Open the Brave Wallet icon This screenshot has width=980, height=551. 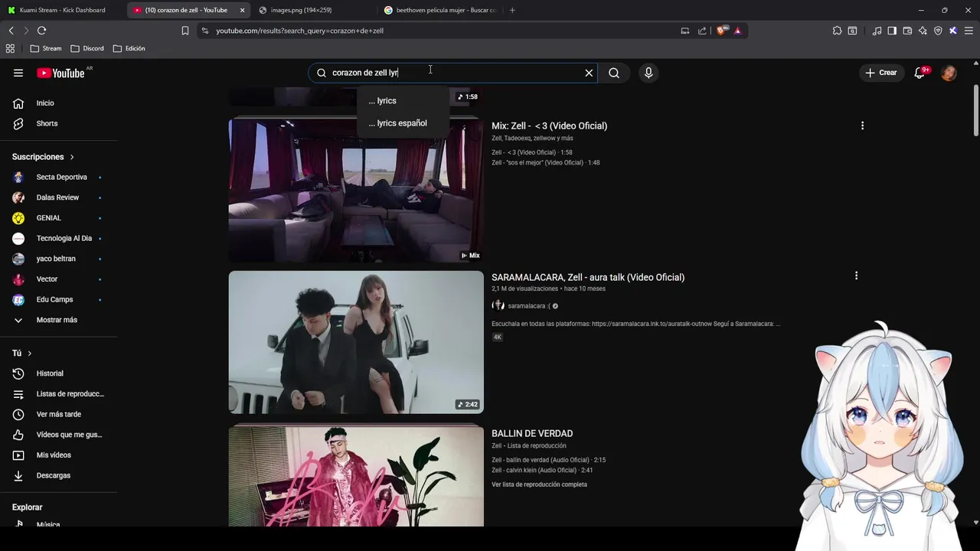(x=907, y=31)
